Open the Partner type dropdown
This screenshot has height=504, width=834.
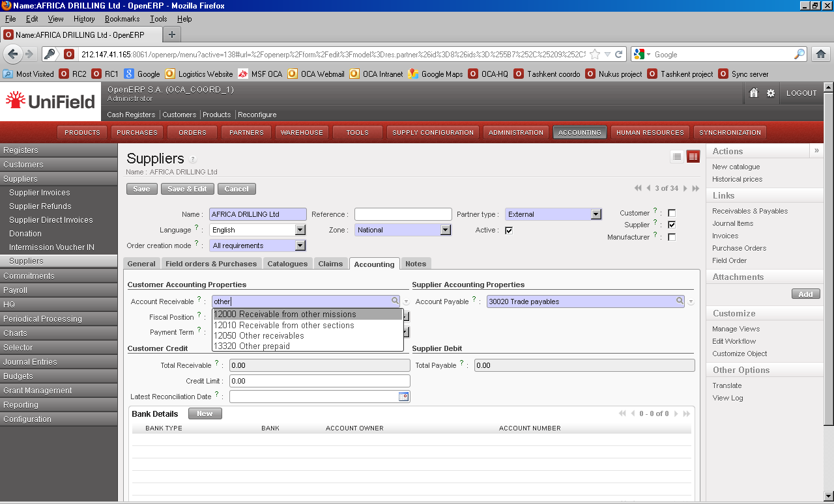tap(596, 214)
